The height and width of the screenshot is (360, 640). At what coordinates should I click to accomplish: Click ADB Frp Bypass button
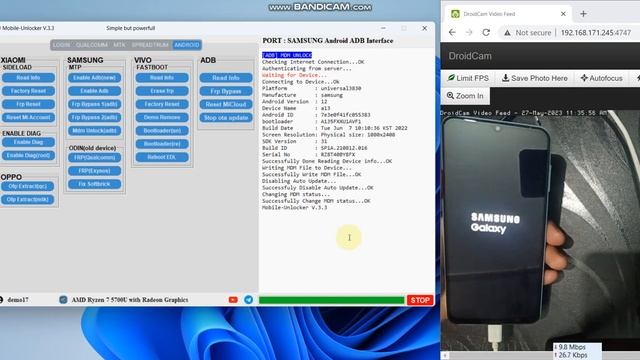point(226,91)
